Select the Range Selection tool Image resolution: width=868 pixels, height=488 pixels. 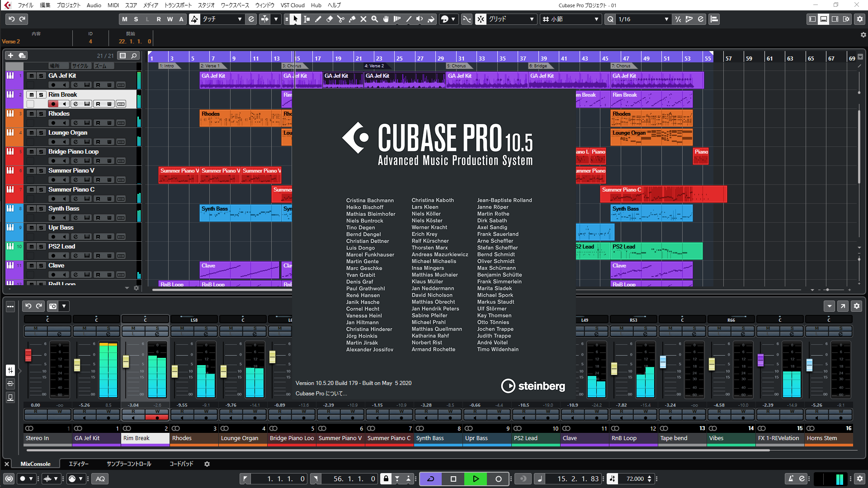pyautogui.click(x=307, y=19)
